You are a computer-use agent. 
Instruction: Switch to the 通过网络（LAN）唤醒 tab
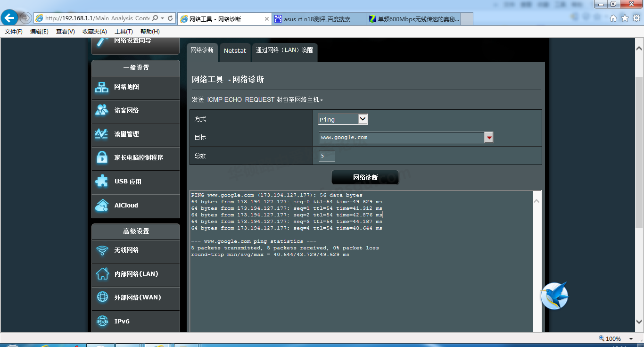click(285, 52)
